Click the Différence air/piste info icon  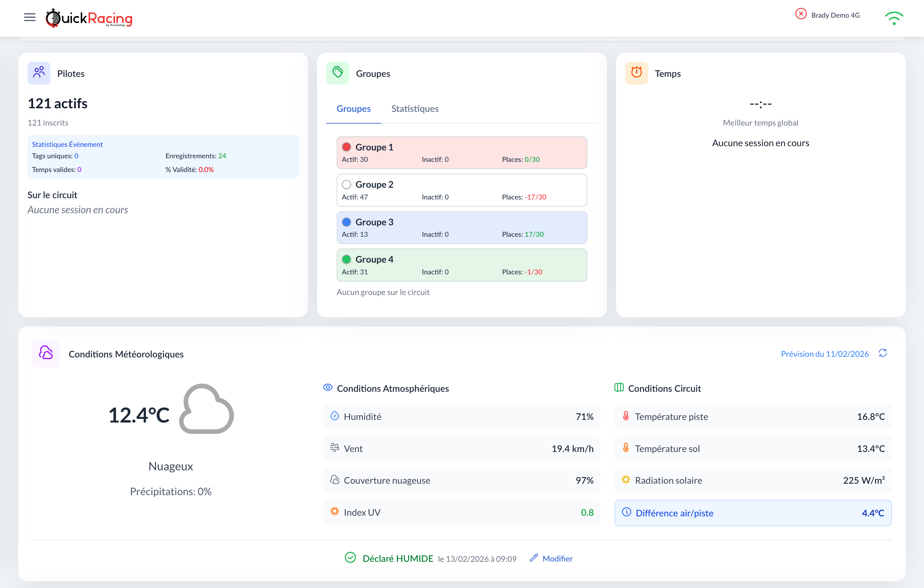pyautogui.click(x=626, y=512)
